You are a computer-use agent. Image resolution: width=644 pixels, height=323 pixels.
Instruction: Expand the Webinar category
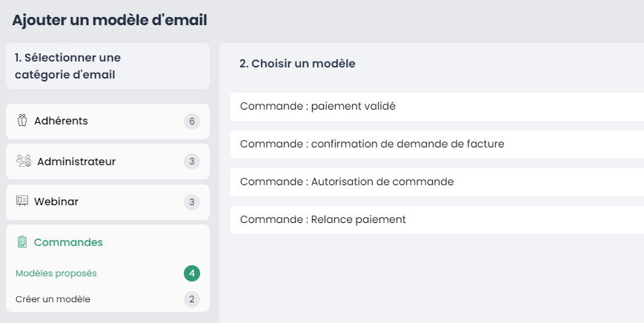(x=107, y=202)
